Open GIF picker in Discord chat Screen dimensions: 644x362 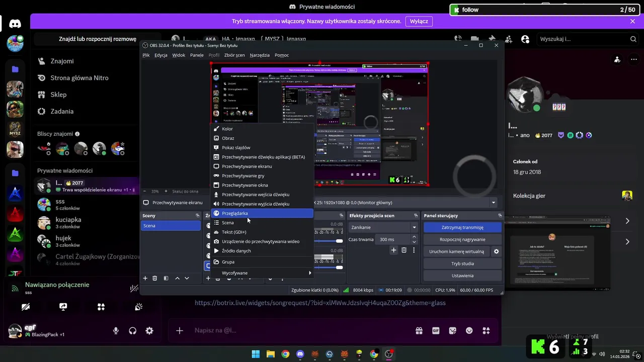436,330
